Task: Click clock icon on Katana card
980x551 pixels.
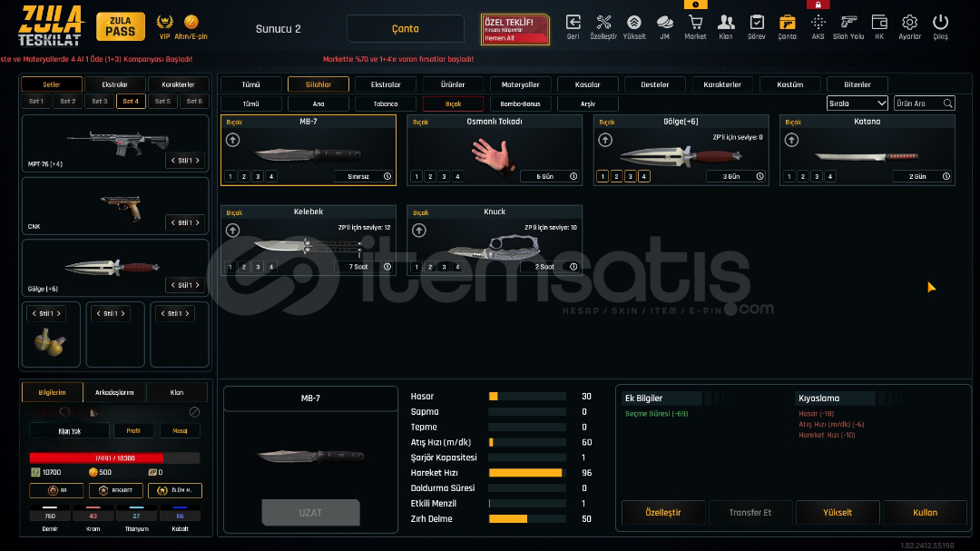Action: (x=946, y=176)
